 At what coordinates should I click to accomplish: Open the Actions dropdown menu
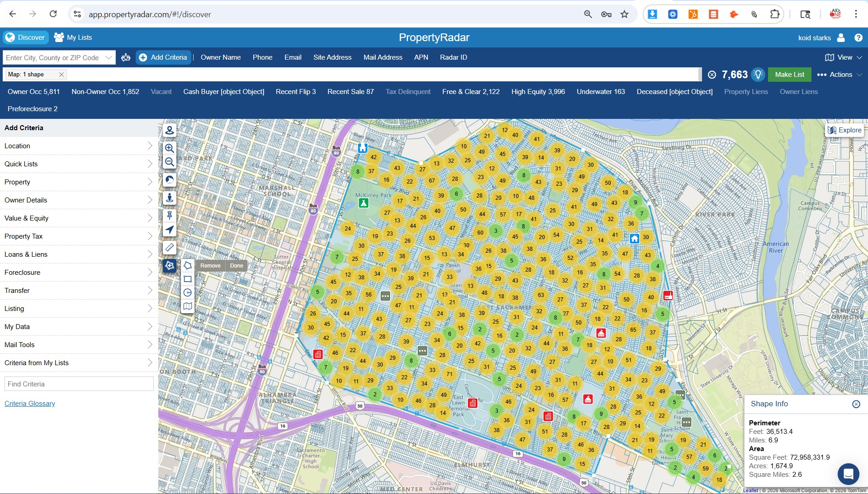coord(840,75)
